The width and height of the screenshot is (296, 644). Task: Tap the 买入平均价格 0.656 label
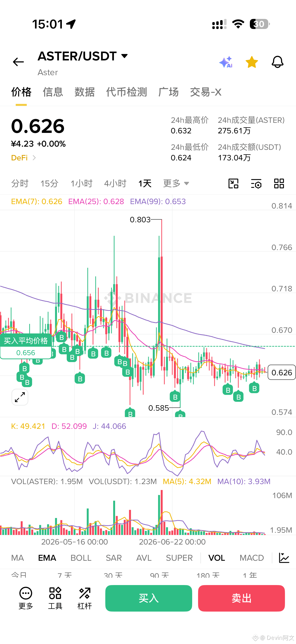[x=26, y=347]
